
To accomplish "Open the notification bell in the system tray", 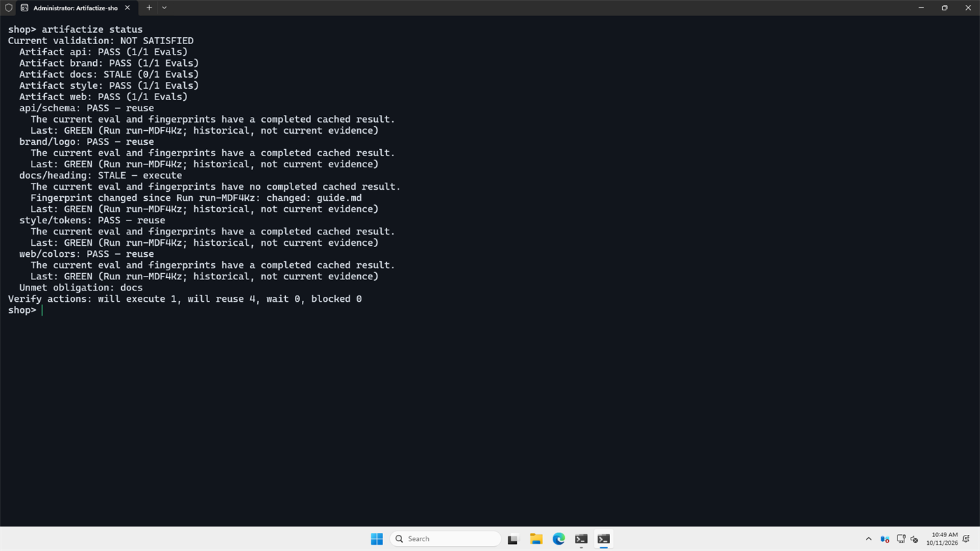I will 966,539.
